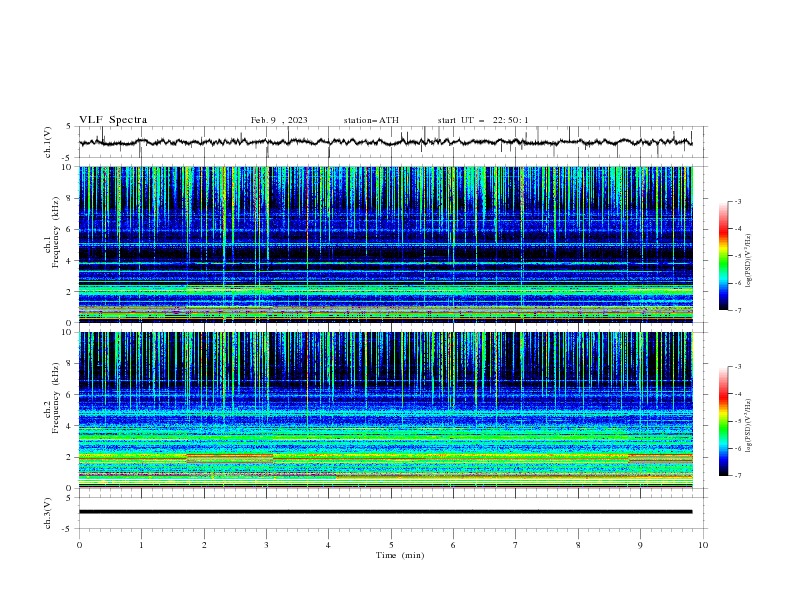792x612 pixels.
Task: Click the "-5" tick on ch.2 colorbar
Action: coord(737,421)
